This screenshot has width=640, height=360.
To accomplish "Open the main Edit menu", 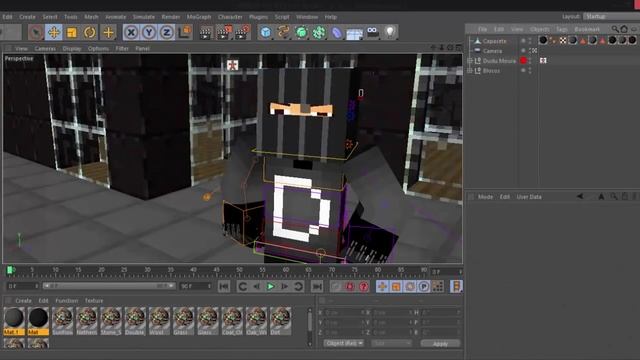I will [7, 17].
